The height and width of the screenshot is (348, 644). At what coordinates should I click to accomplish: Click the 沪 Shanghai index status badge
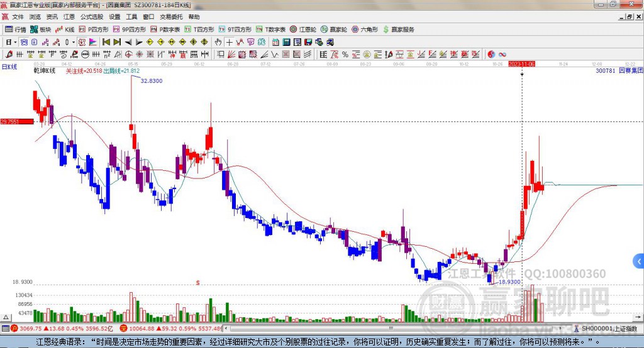coord(14,329)
